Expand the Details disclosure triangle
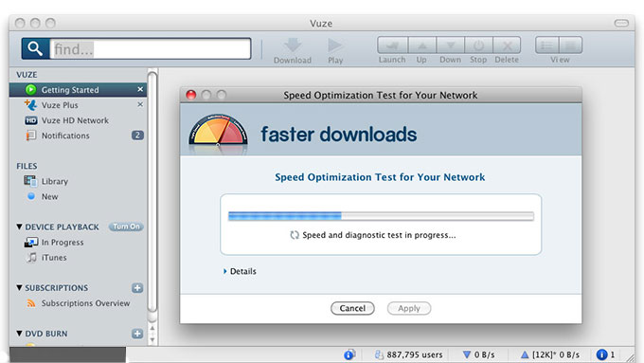The height and width of the screenshot is (363, 644). coord(225,271)
